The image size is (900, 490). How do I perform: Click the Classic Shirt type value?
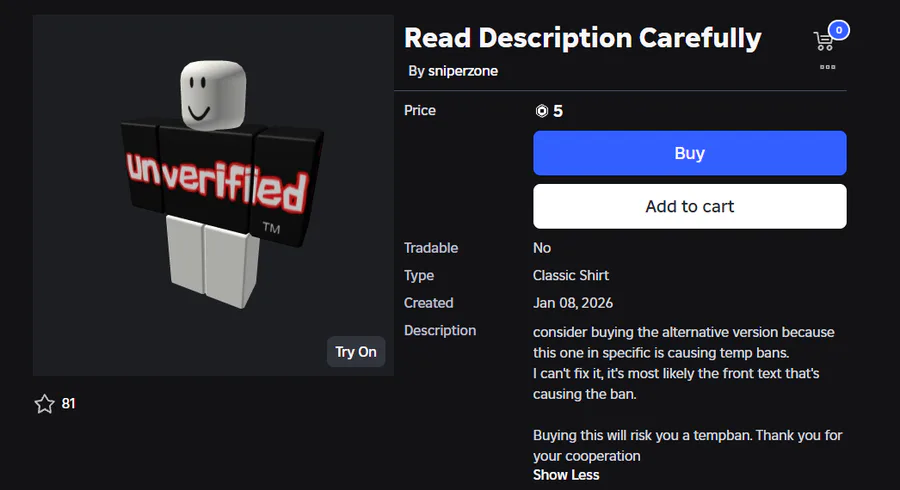571,275
